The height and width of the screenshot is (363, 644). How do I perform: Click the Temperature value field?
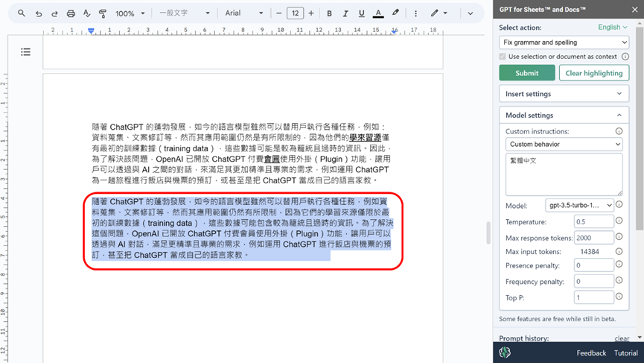pos(593,221)
